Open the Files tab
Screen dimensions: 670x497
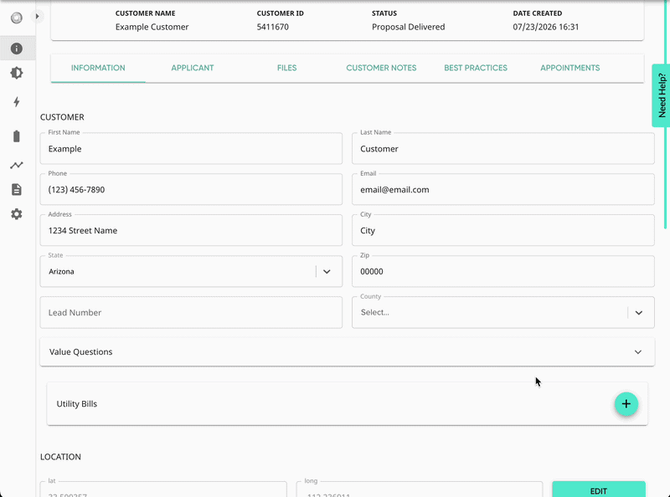click(x=287, y=68)
